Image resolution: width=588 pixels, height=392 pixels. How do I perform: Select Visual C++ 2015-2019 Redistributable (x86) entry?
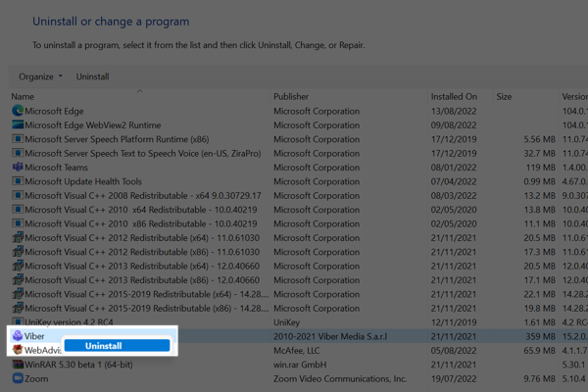(147, 309)
